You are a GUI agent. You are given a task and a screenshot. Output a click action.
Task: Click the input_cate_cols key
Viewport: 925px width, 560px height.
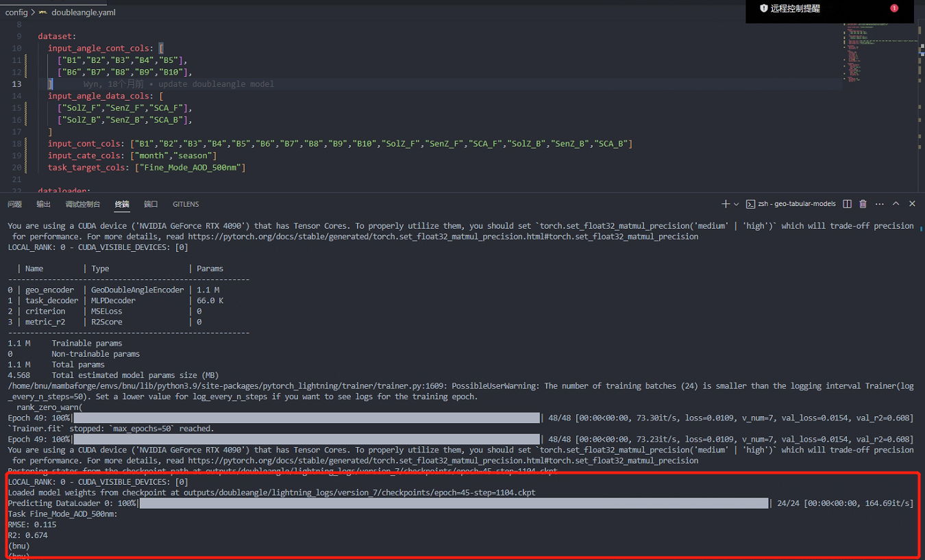86,155
